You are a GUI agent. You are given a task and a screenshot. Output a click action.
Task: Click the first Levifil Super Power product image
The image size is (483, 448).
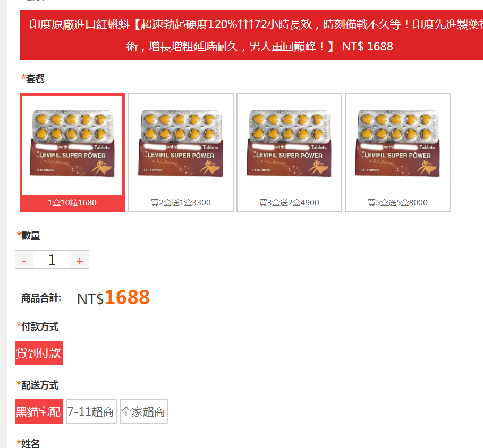click(72, 143)
